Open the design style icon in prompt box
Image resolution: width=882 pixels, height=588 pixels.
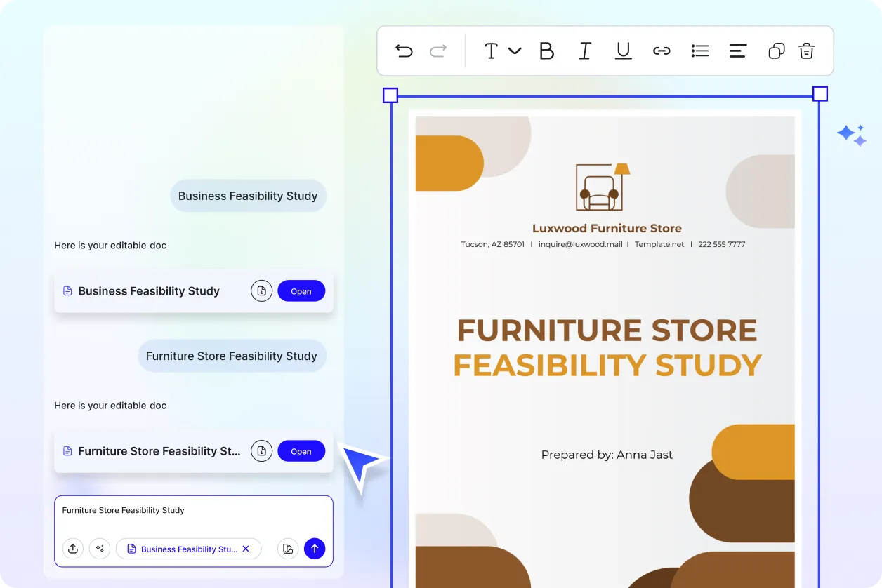tap(288, 549)
